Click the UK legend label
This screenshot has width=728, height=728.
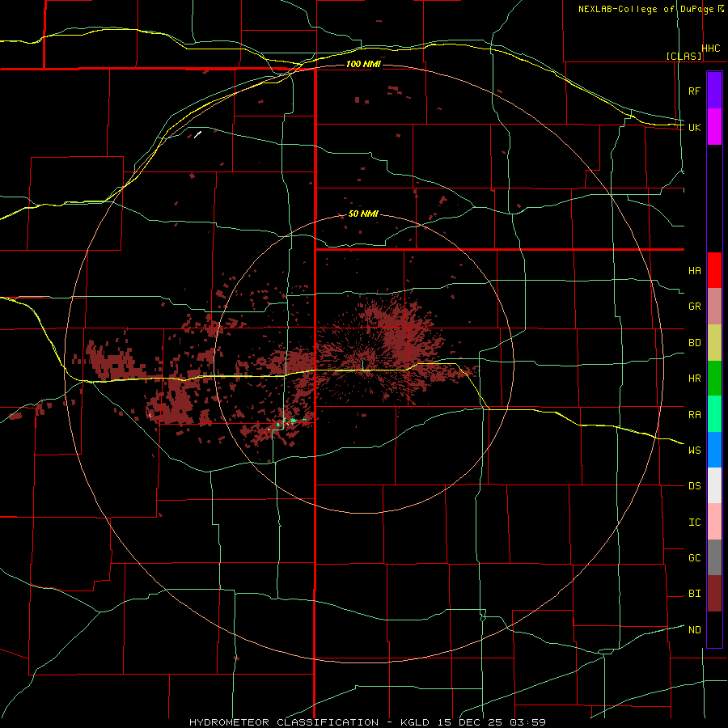(x=694, y=127)
